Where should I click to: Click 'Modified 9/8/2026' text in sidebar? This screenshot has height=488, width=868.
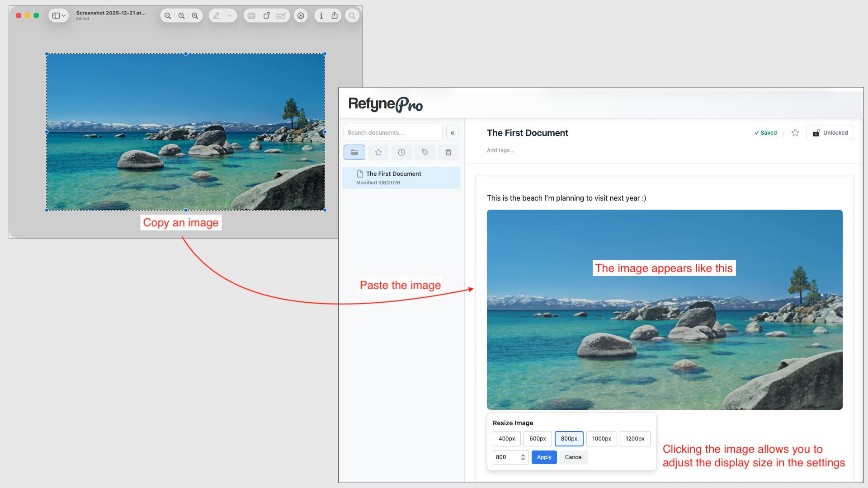click(x=378, y=183)
